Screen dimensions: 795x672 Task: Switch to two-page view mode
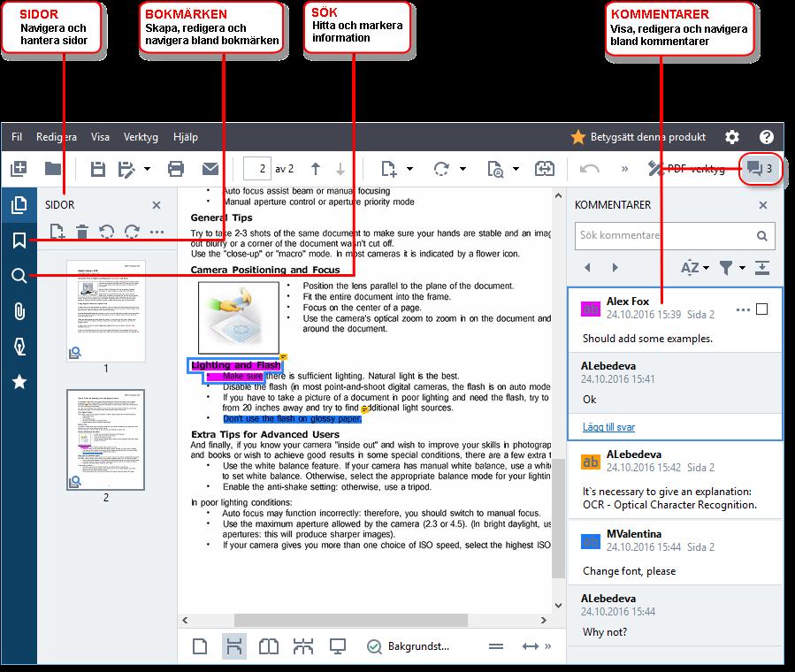(x=268, y=646)
